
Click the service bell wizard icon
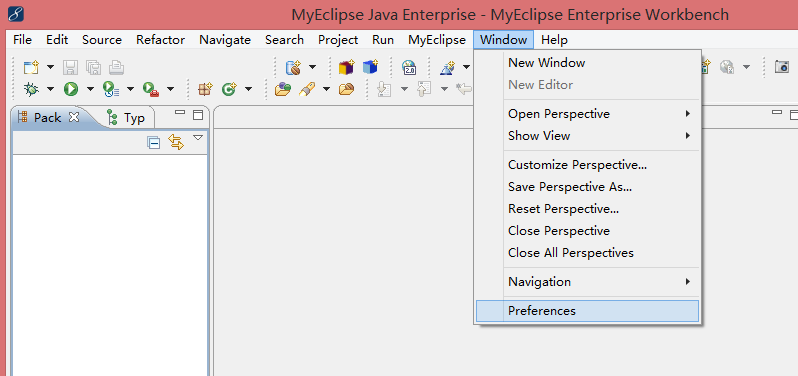(x=448, y=67)
